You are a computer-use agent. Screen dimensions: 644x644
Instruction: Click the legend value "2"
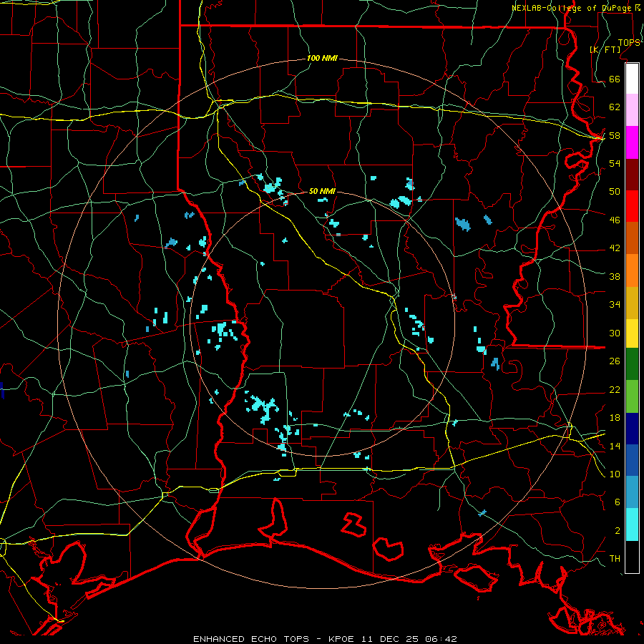coord(618,531)
